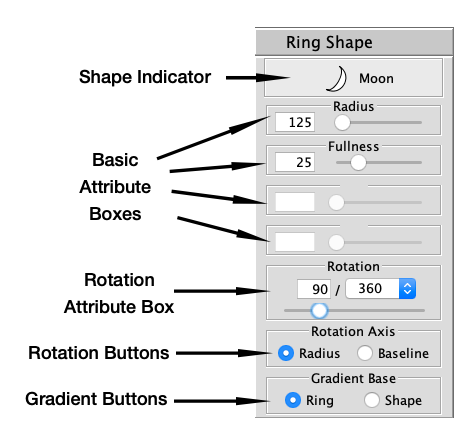Select the Baseline rotation axis option
The height and width of the screenshot is (442, 469).
[365, 353]
